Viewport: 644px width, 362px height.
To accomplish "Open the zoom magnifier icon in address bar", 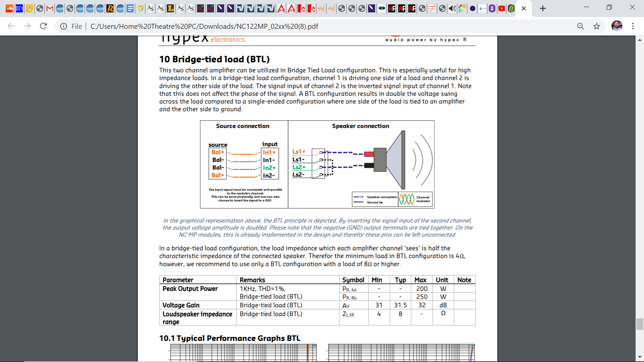I will pyautogui.click(x=580, y=26).
